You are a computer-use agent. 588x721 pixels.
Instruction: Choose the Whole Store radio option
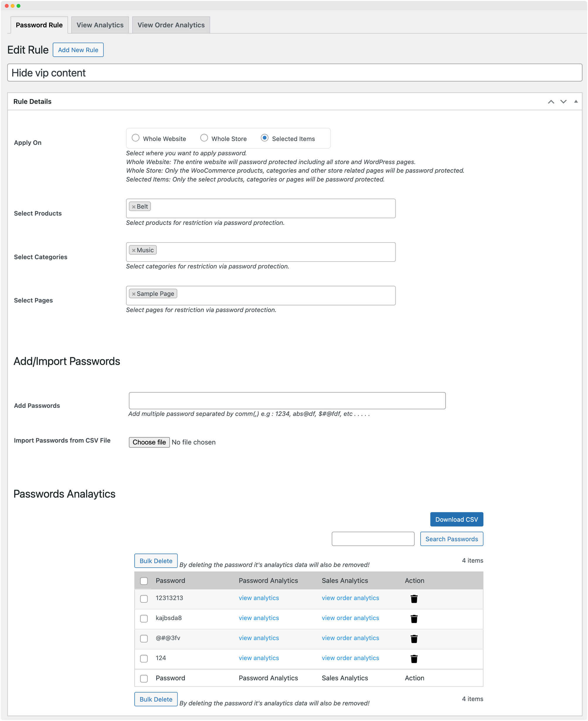(x=204, y=138)
